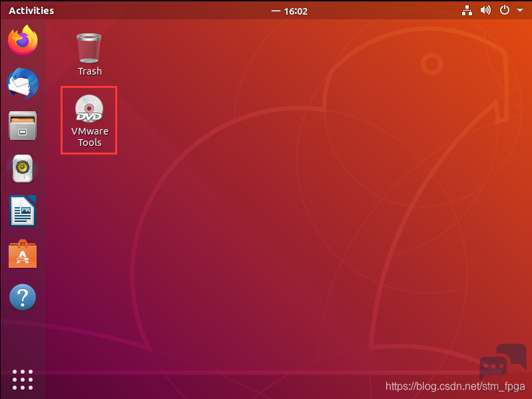Screen dimensions: 532x399
Task: Launch Rhythmbox music player from dock
Action: [x=23, y=169]
